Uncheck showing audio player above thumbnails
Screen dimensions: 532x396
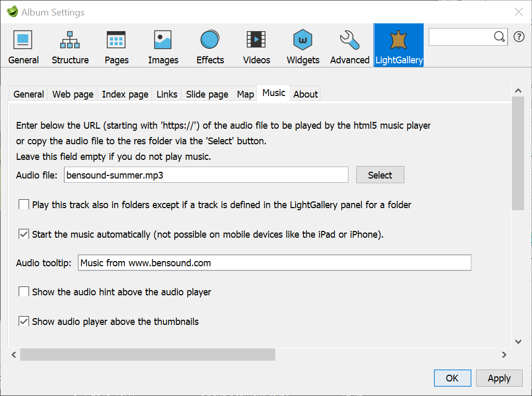pyautogui.click(x=23, y=321)
